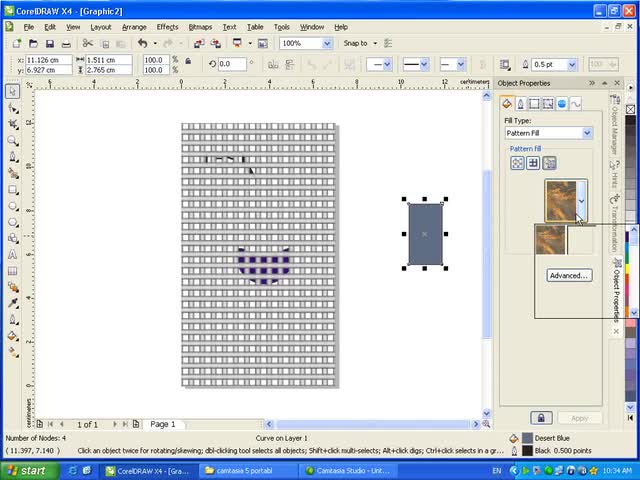Click the Cut scissors icon
This screenshot has height=480, width=640.
point(88,44)
